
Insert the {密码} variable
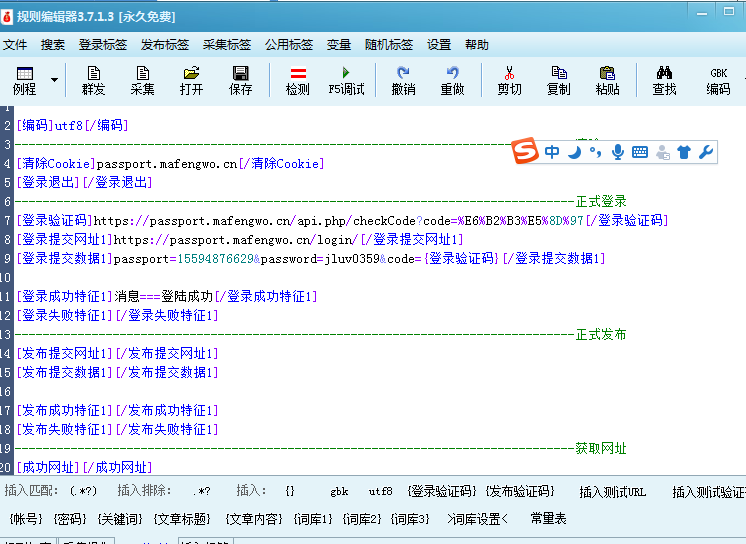pos(70,518)
